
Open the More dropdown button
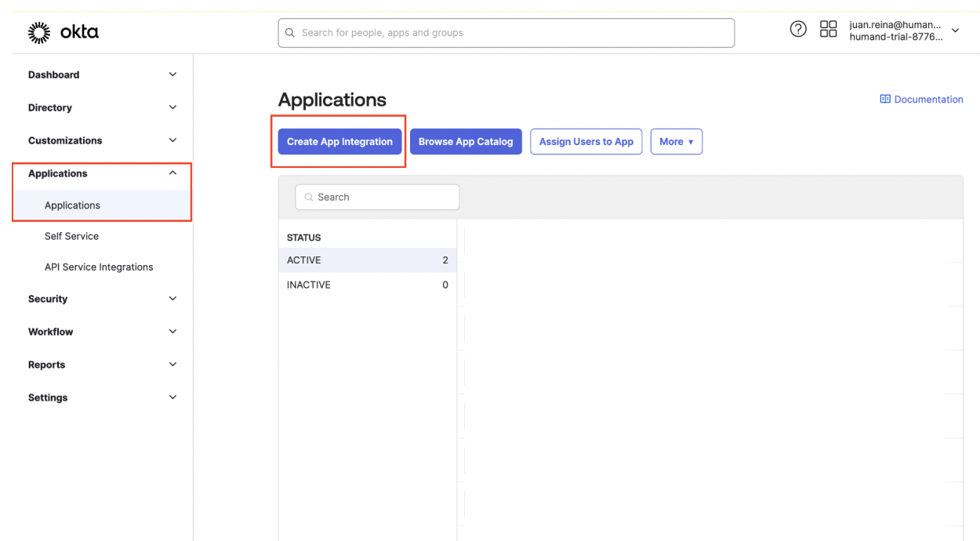pos(676,142)
